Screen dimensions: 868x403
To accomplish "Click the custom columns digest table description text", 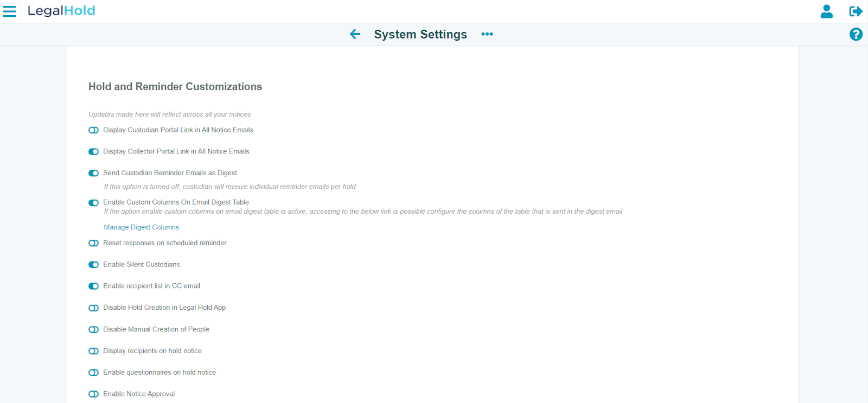I will coord(363,212).
